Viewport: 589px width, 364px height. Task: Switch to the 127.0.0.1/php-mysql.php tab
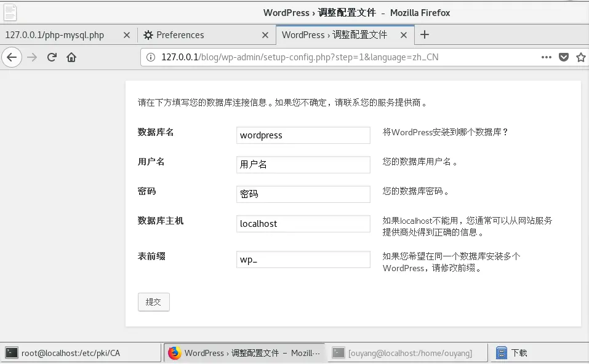[68, 35]
